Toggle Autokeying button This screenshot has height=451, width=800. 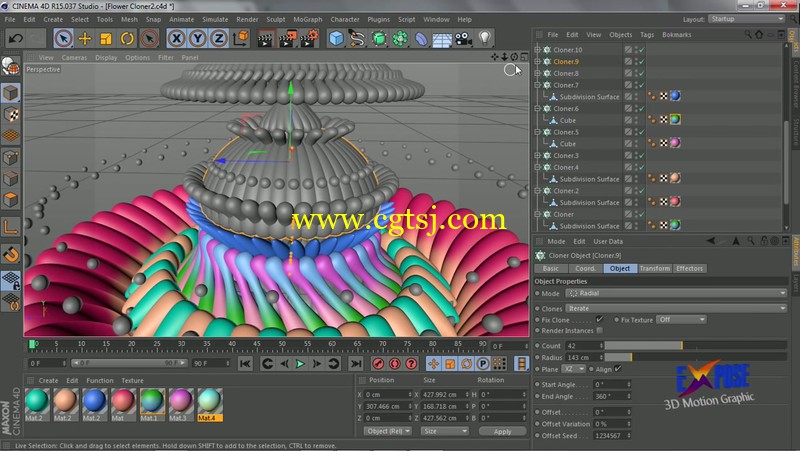click(394, 363)
